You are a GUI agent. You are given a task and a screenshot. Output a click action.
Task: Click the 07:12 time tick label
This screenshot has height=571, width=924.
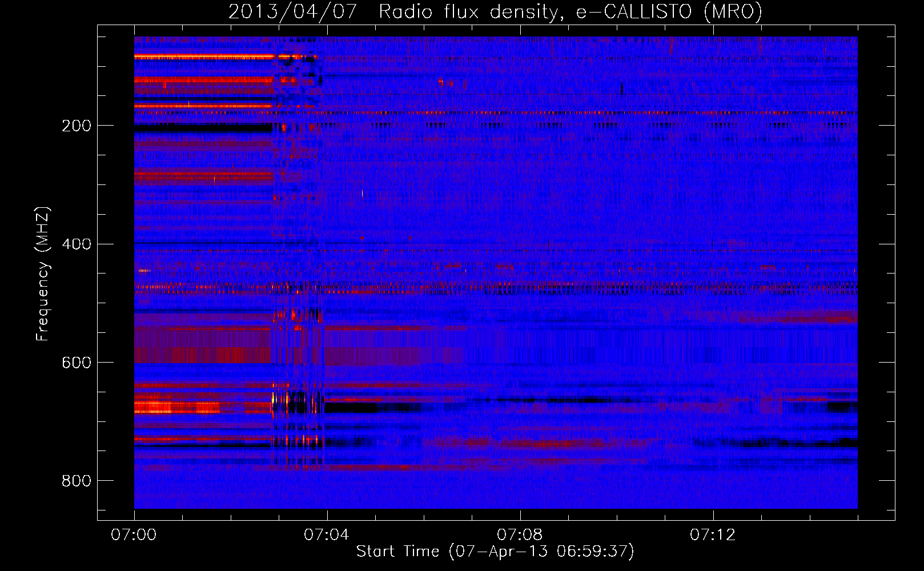(713, 535)
